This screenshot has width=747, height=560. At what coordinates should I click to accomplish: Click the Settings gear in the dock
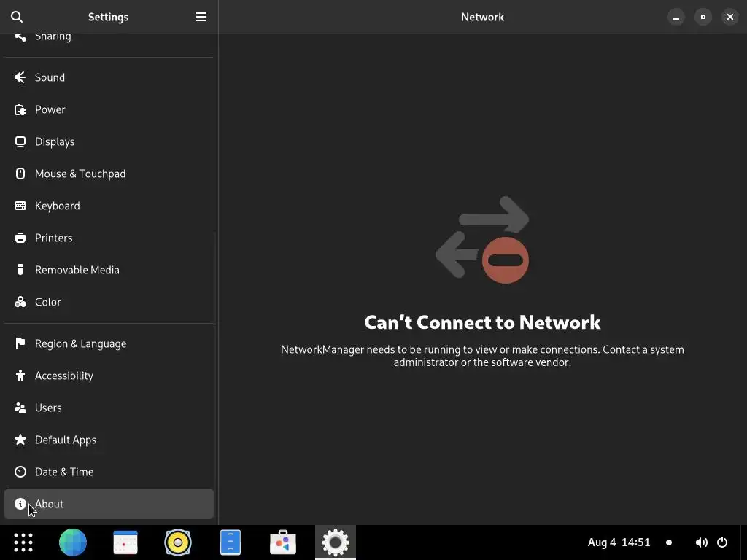coord(336,542)
